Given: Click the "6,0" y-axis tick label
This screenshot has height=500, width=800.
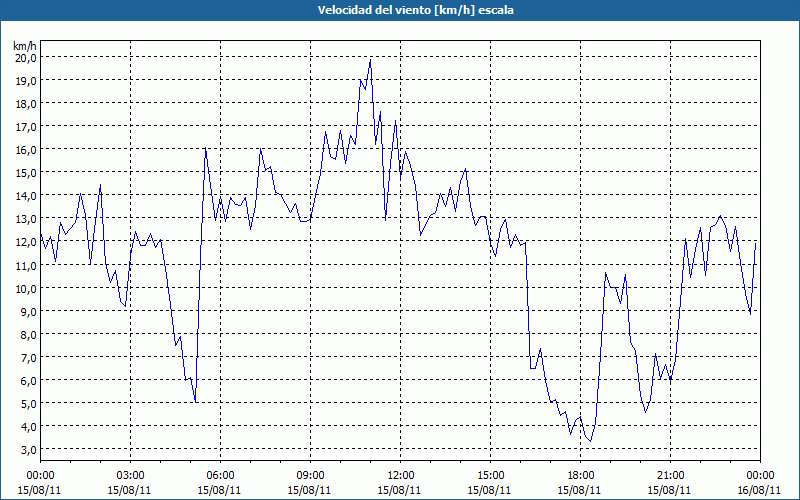Looking at the screenshot, I should (x=28, y=380).
